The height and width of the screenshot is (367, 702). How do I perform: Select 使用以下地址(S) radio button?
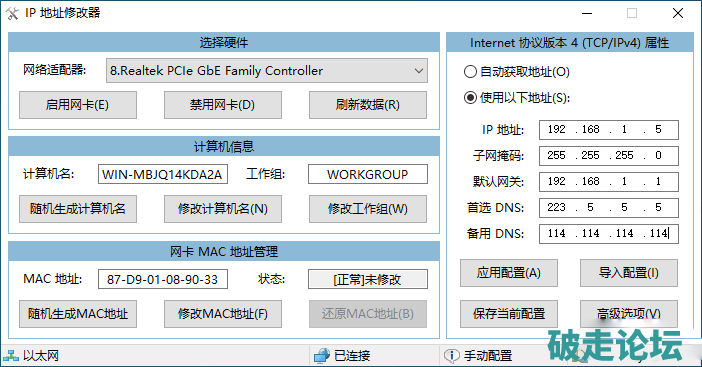[470, 98]
